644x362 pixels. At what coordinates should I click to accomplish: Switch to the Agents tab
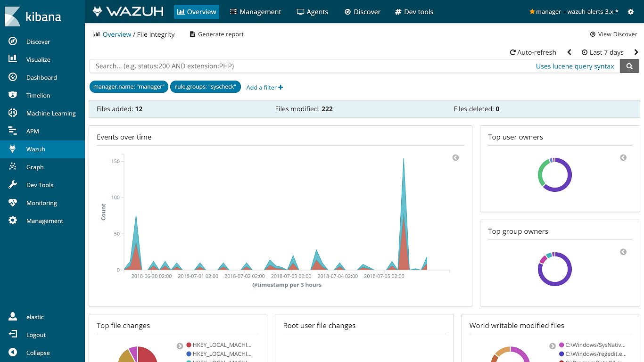click(313, 12)
